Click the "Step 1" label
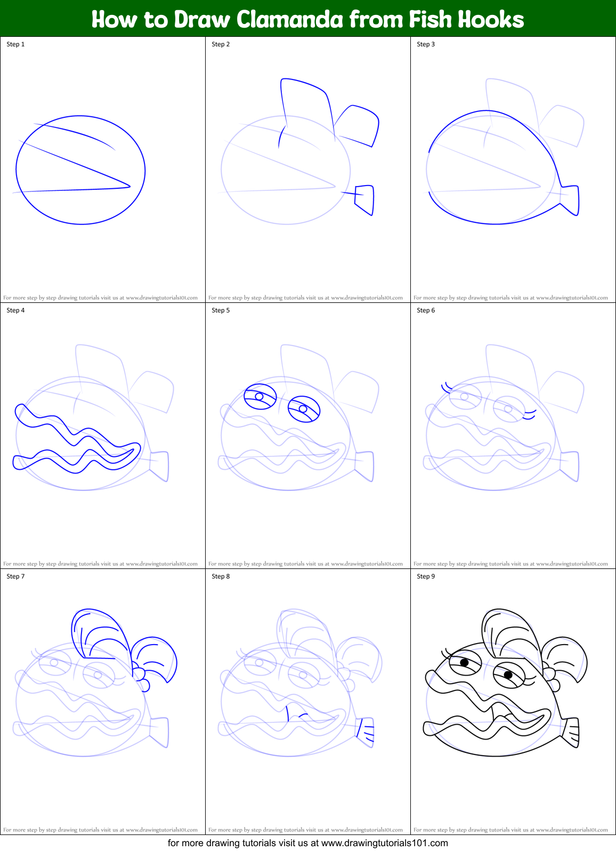616x851 pixels. click(x=15, y=44)
